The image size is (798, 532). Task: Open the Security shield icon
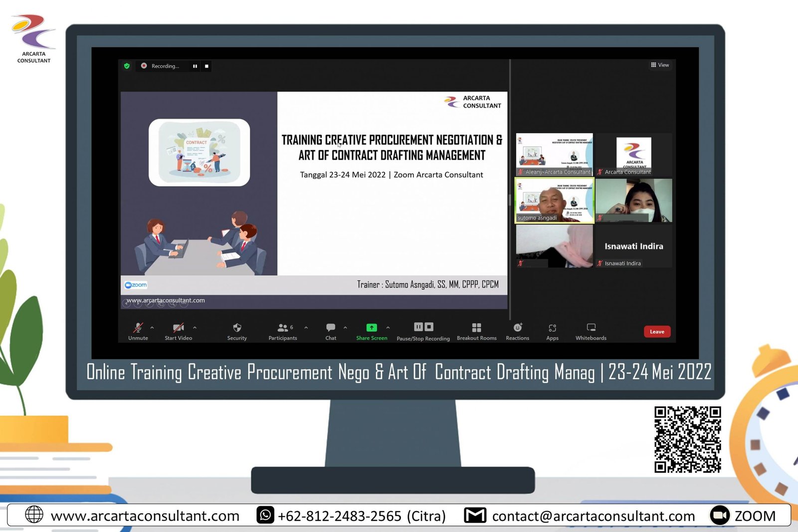click(x=237, y=328)
